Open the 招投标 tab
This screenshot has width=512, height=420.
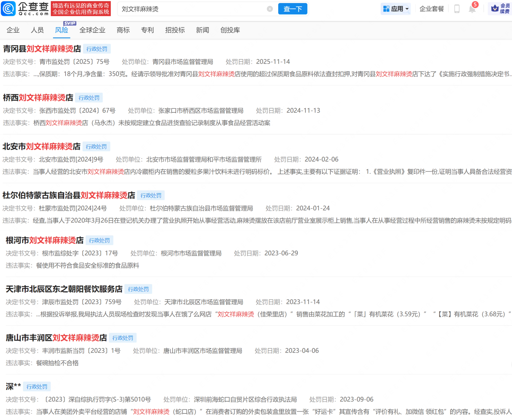tap(175, 30)
